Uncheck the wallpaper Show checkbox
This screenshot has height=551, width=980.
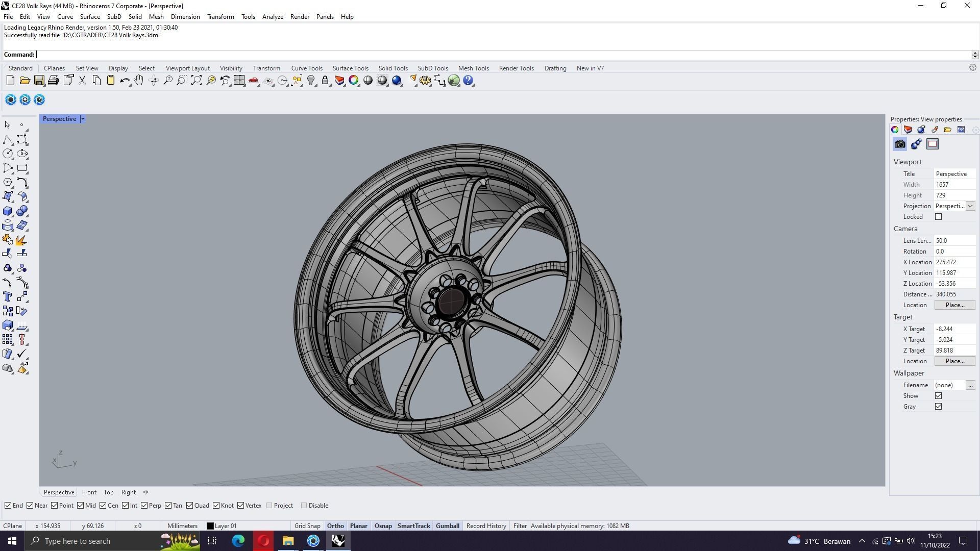click(x=938, y=396)
